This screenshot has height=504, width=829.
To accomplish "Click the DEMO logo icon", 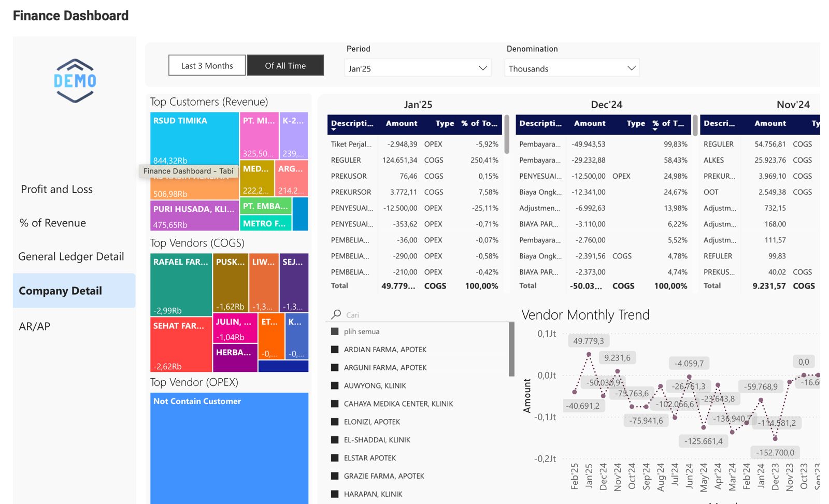I will pos(75,81).
